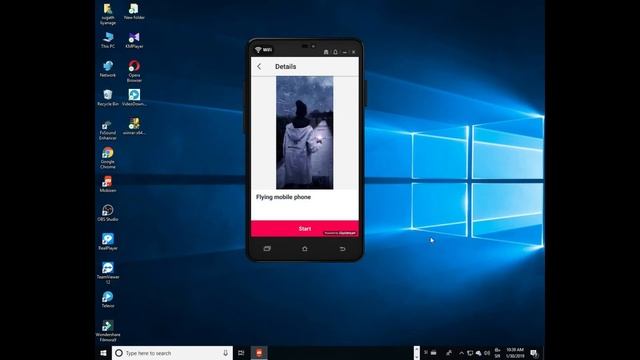Open the Network desktop icon
The image size is (640, 360).
108,69
